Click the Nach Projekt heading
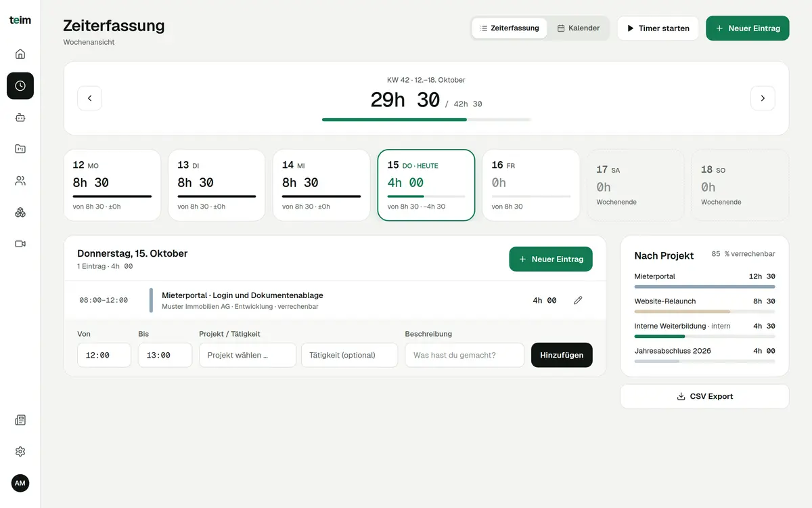The height and width of the screenshot is (508, 812). click(664, 255)
